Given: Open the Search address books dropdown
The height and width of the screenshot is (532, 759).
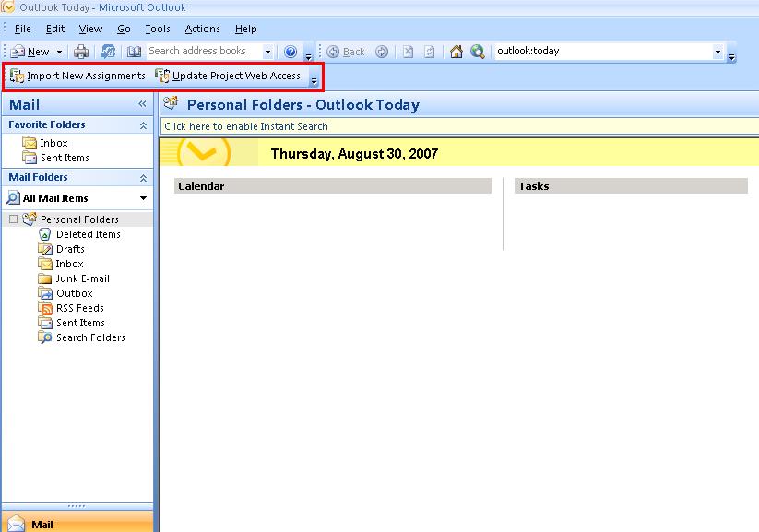Looking at the screenshot, I should coord(267,52).
